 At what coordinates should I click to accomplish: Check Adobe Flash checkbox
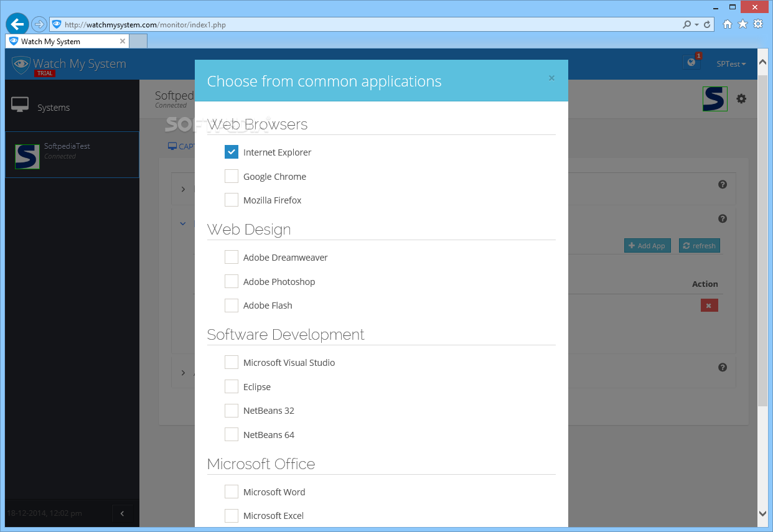pyautogui.click(x=232, y=305)
